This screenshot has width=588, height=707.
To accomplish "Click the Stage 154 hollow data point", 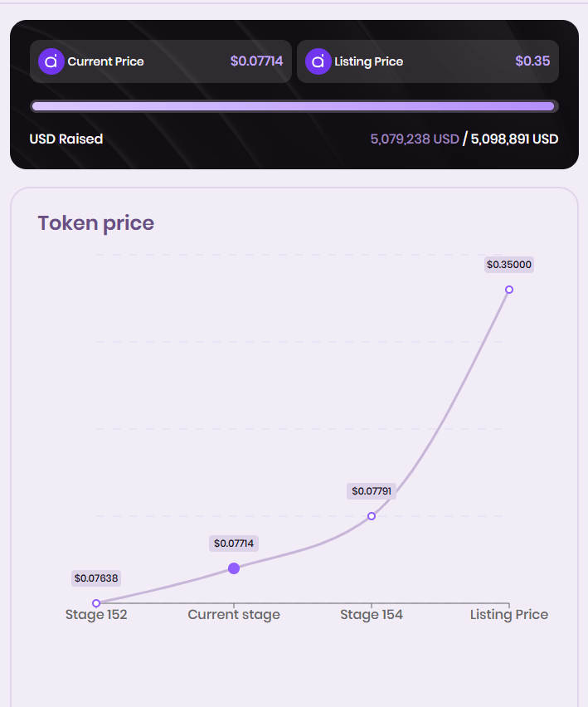I will (372, 515).
